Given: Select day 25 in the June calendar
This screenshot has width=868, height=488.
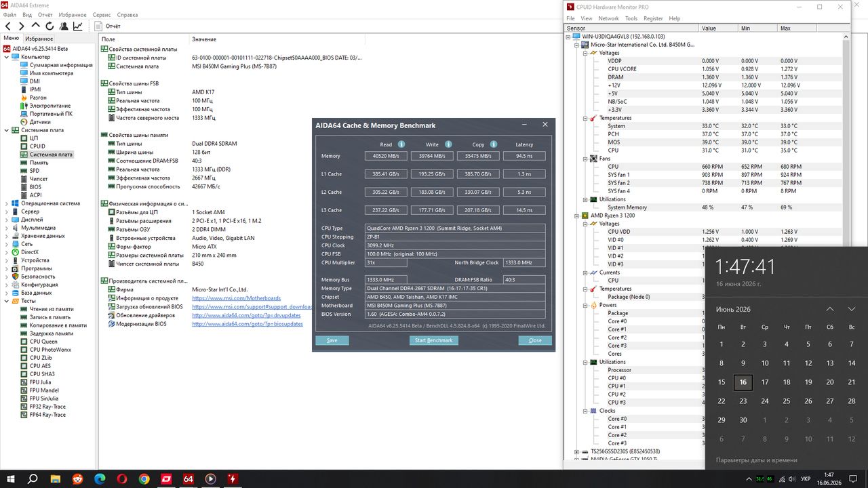Looking at the screenshot, I should pyautogui.click(x=787, y=401).
